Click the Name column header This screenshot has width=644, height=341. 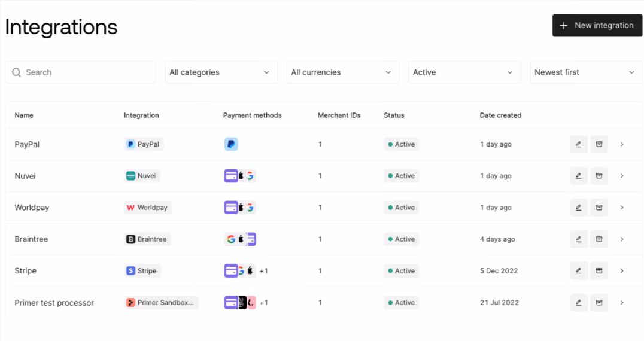point(24,115)
